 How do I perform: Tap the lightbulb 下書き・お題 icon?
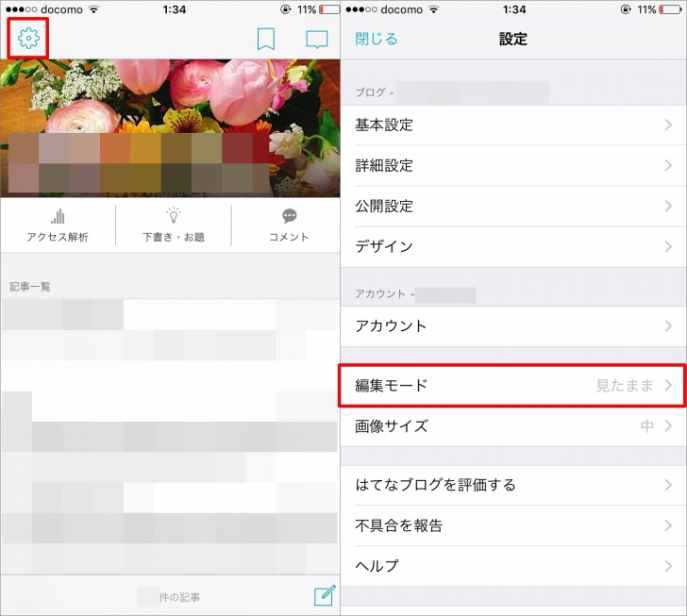[173, 217]
